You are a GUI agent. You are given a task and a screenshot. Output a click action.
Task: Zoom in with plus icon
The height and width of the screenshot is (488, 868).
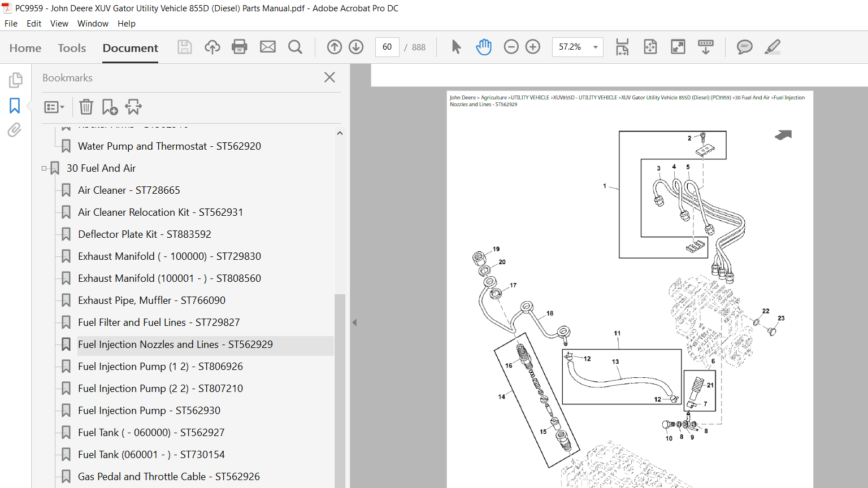point(533,47)
